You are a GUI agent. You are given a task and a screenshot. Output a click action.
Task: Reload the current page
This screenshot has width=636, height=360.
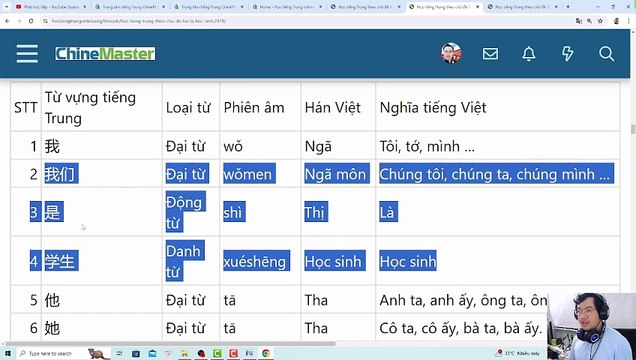(x=31, y=21)
